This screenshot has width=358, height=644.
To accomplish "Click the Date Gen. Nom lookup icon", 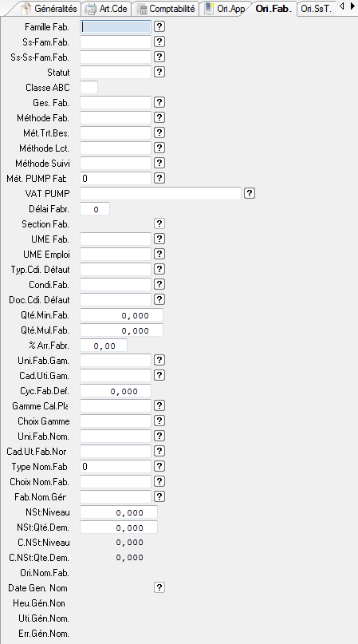I will coord(159,587).
